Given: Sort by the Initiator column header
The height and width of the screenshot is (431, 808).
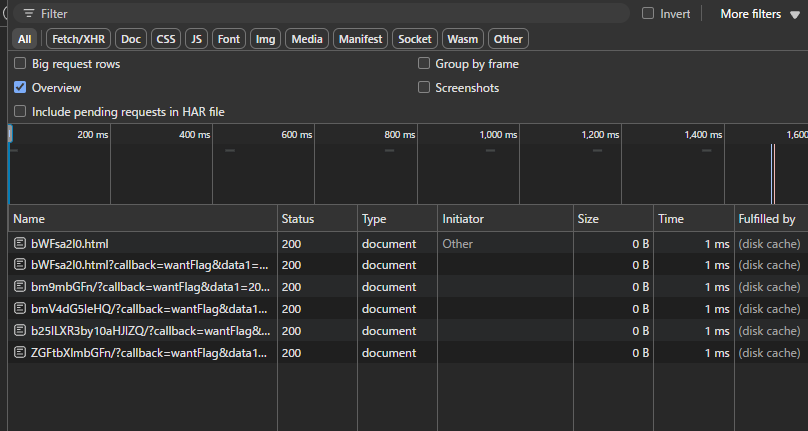Looking at the screenshot, I should [506, 219].
